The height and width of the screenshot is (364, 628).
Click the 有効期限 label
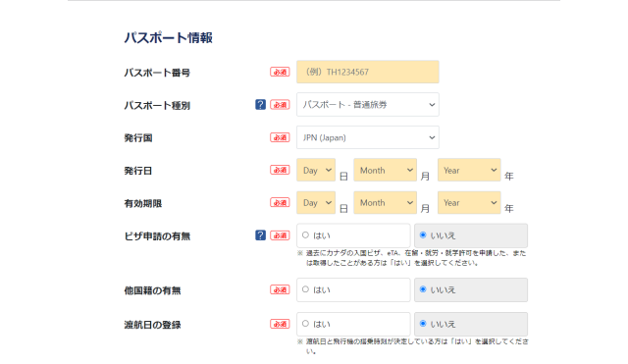[143, 204]
